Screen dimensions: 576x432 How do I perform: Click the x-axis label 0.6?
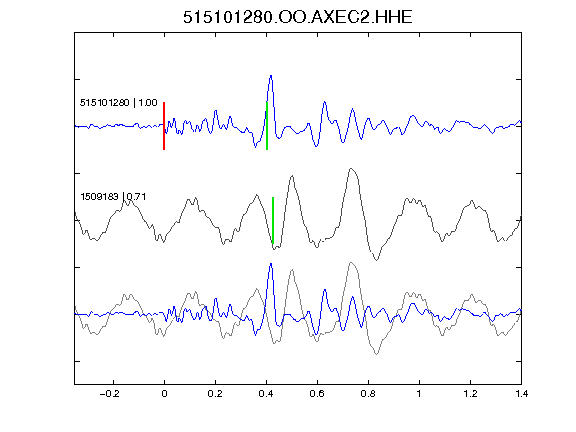pyautogui.click(x=317, y=394)
